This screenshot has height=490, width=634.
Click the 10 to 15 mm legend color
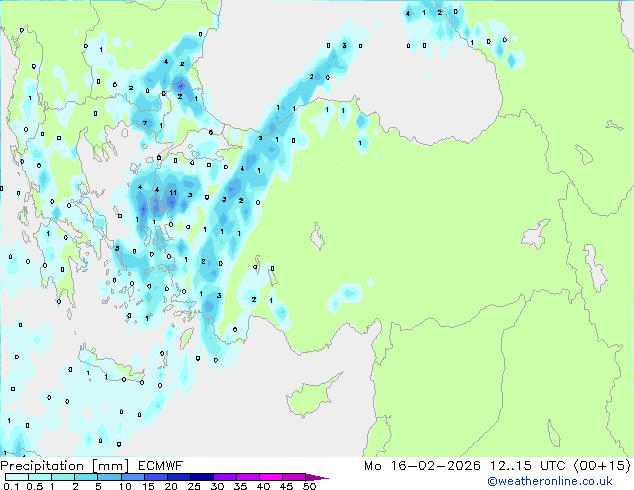click(132, 477)
